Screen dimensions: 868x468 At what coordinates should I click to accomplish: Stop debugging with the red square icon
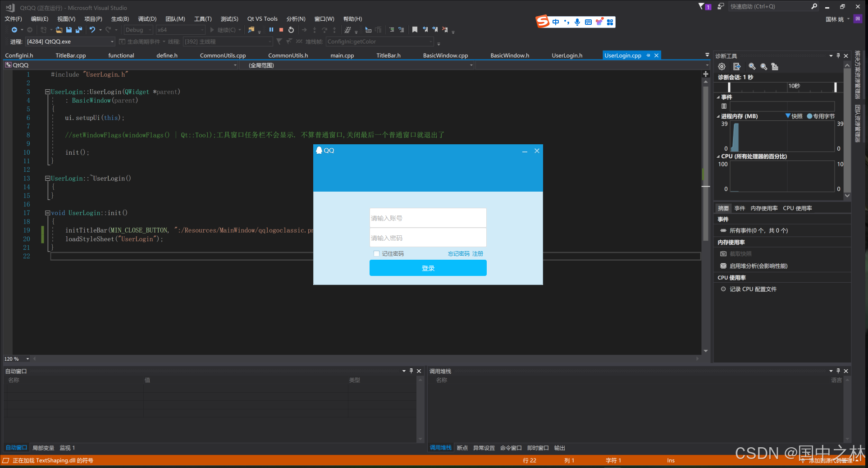281,30
